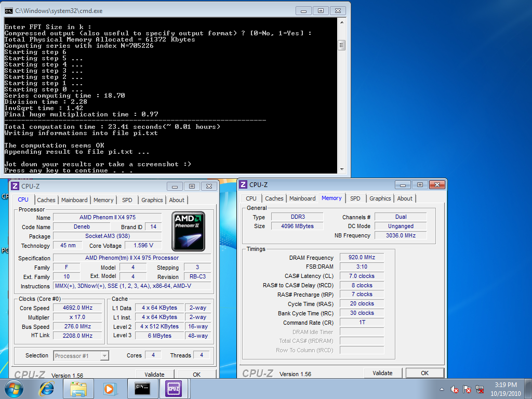The image size is (532, 399).
Task: Close the right CPU-Z Memory window
Action: pos(437,185)
